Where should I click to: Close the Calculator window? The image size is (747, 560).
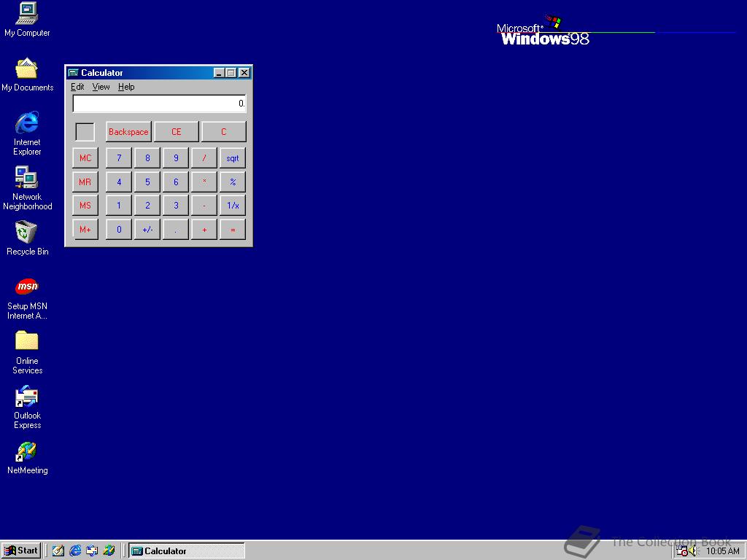[x=244, y=72]
